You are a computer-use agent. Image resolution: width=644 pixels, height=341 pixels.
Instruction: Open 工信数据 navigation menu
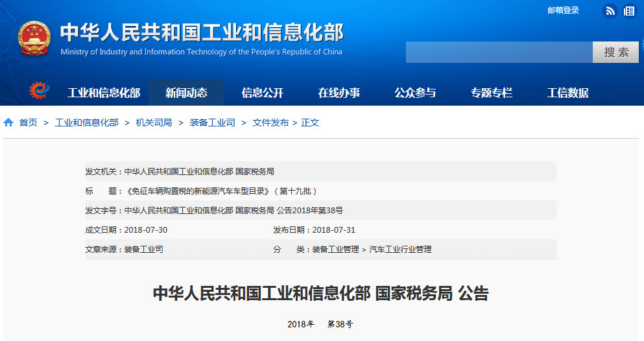[x=567, y=93]
